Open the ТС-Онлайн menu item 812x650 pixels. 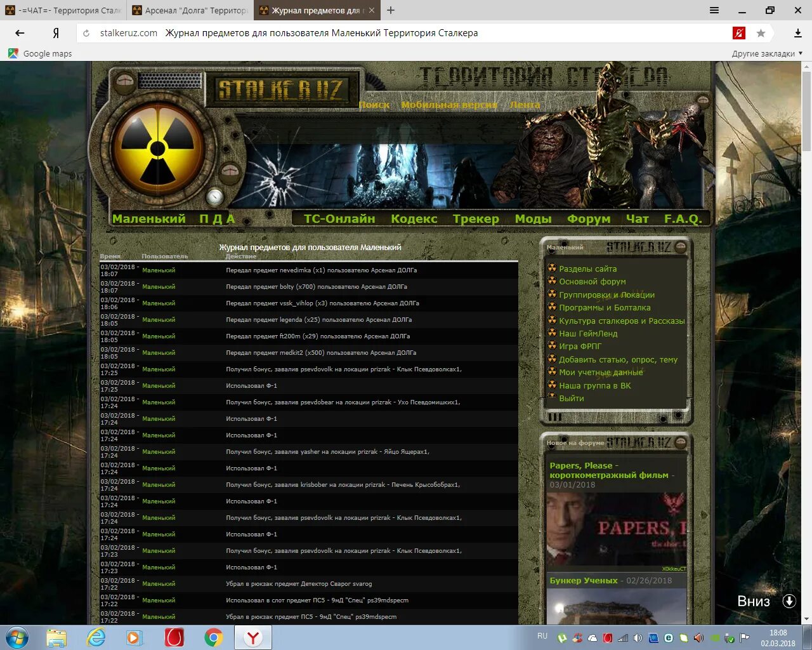pos(339,219)
